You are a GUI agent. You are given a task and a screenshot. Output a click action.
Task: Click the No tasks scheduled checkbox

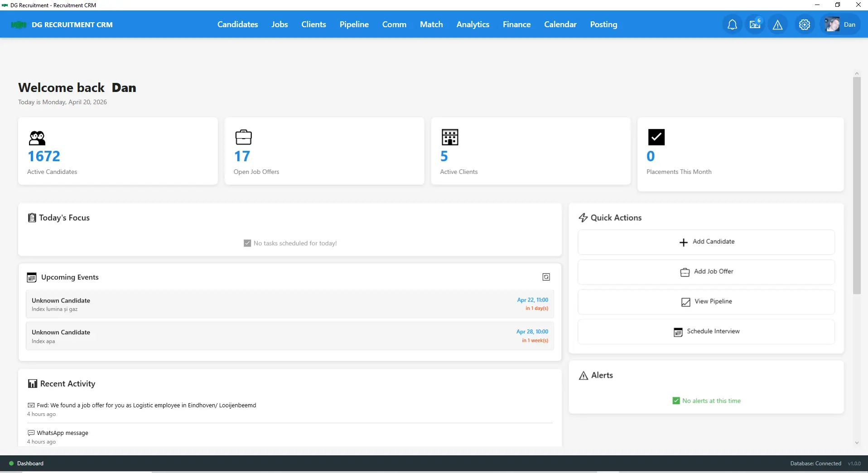point(247,243)
